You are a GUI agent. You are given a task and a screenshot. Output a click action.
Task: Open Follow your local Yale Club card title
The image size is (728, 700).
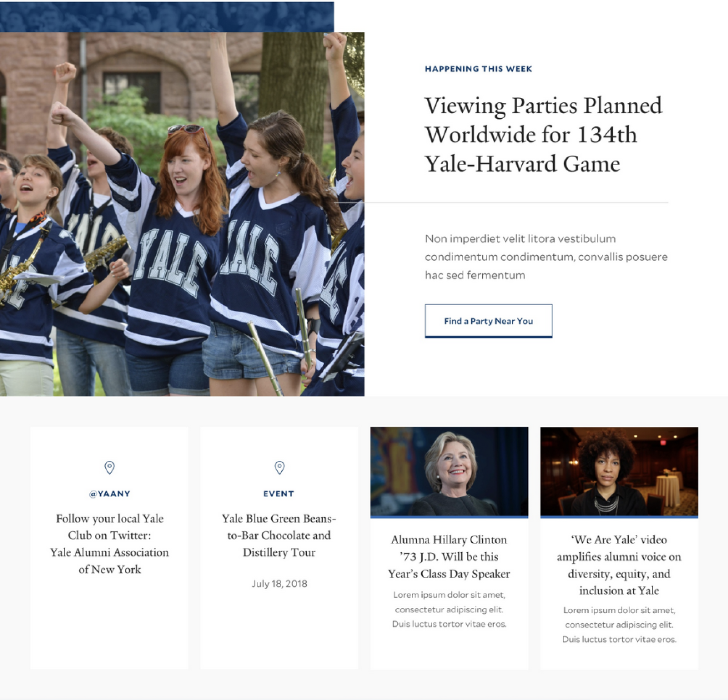pyautogui.click(x=110, y=544)
